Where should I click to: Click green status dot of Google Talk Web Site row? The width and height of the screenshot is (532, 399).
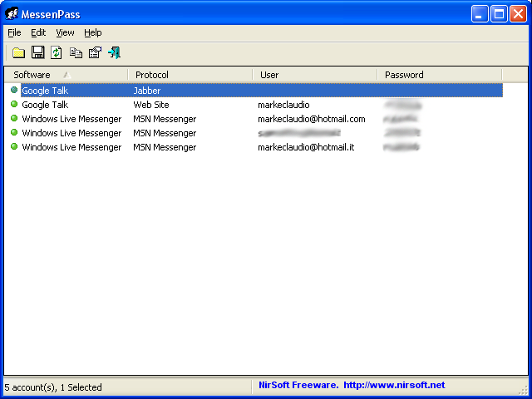[14, 104]
